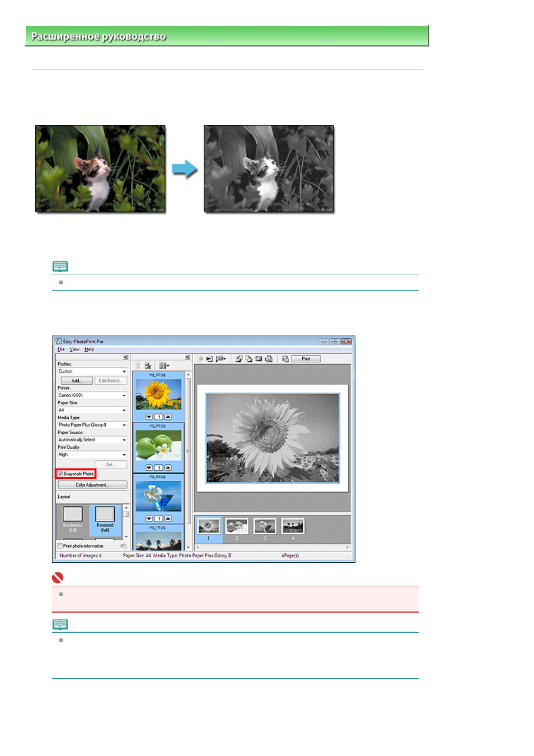Open the Help menu

pyautogui.click(x=90, y=349)
